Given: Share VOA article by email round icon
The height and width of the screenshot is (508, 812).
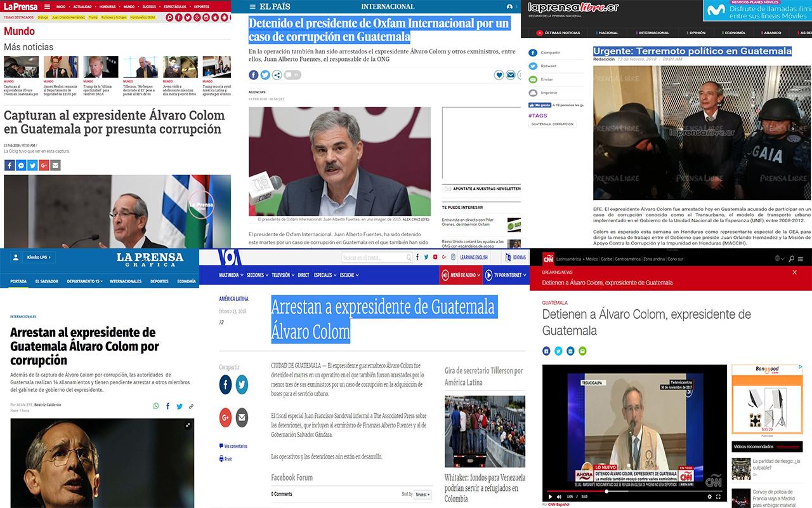Looking at the screenshot, I should 242,417.
